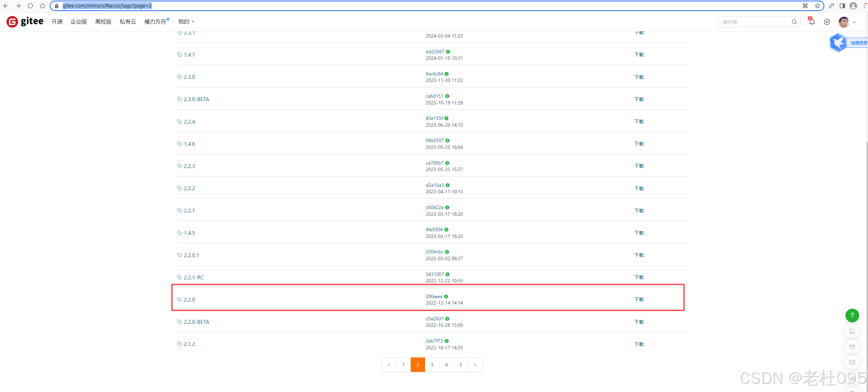The width and height of the screenshot is (868, 392).
Task: Click the QR code icon in address bar
Action: coord(805,6)
